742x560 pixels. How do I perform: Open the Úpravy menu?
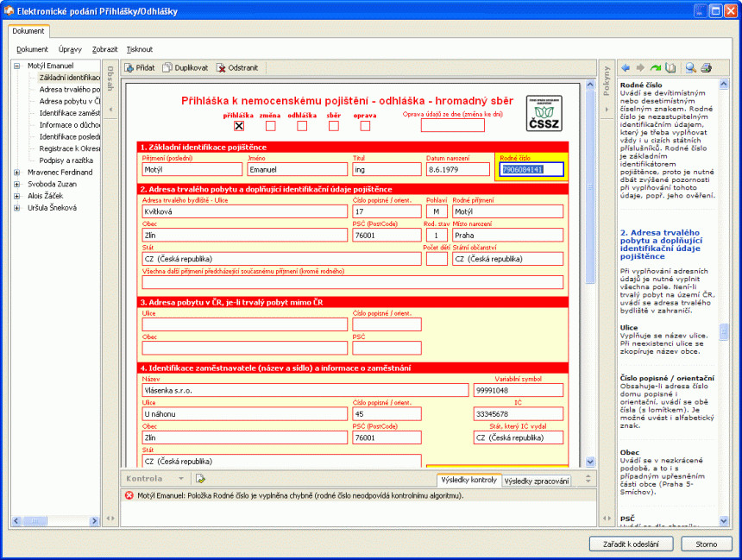click(70, 49)
